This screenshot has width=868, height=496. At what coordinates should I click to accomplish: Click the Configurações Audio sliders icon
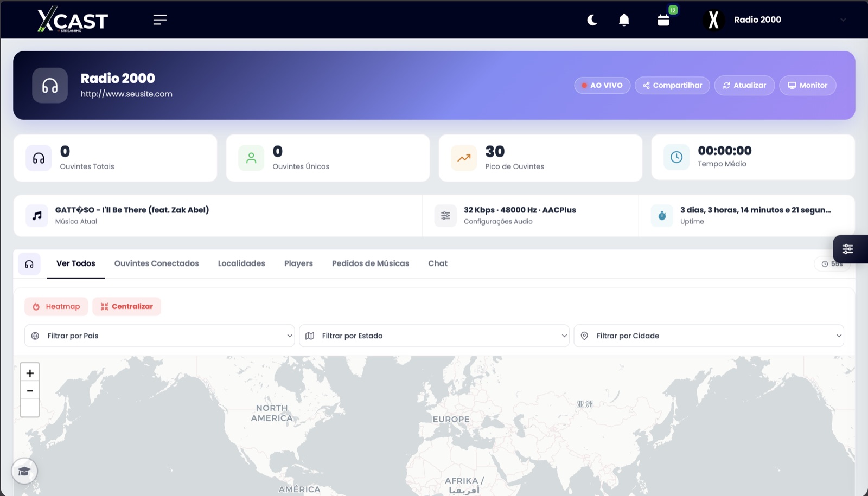click(445, 215)
